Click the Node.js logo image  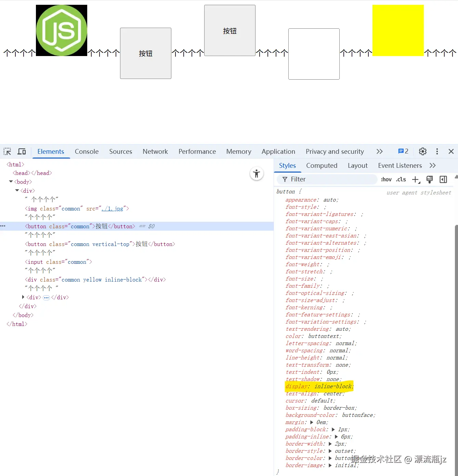(62, 30)
